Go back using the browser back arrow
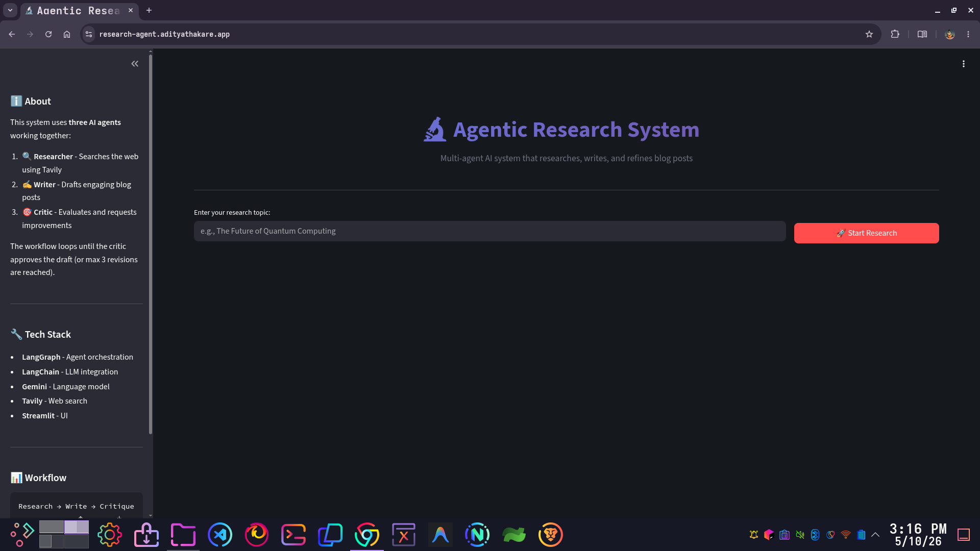 [x=12, y=34]
